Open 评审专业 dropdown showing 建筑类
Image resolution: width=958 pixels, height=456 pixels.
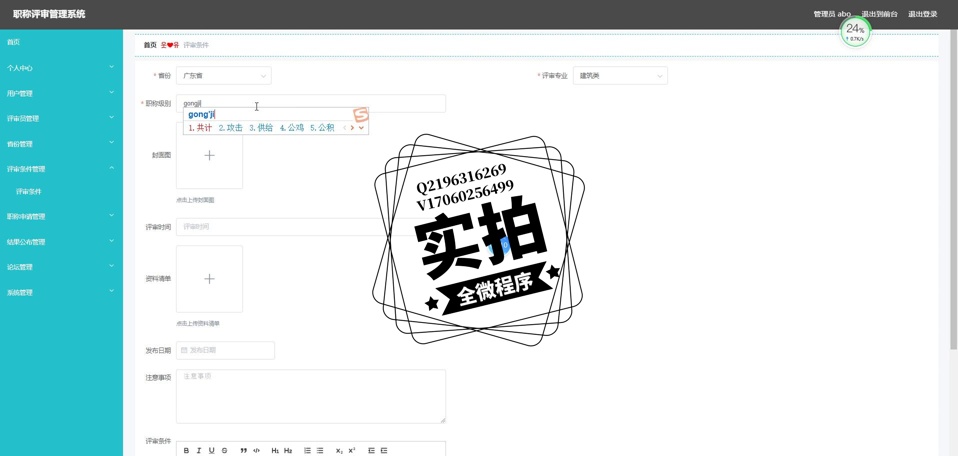tap(620, 76)
